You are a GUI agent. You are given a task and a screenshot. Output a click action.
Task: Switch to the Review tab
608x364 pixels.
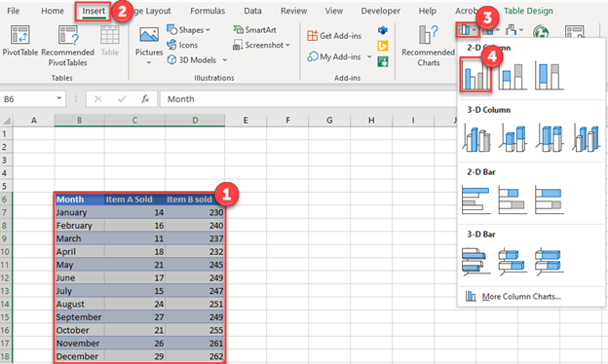click(x=293, y=11)
